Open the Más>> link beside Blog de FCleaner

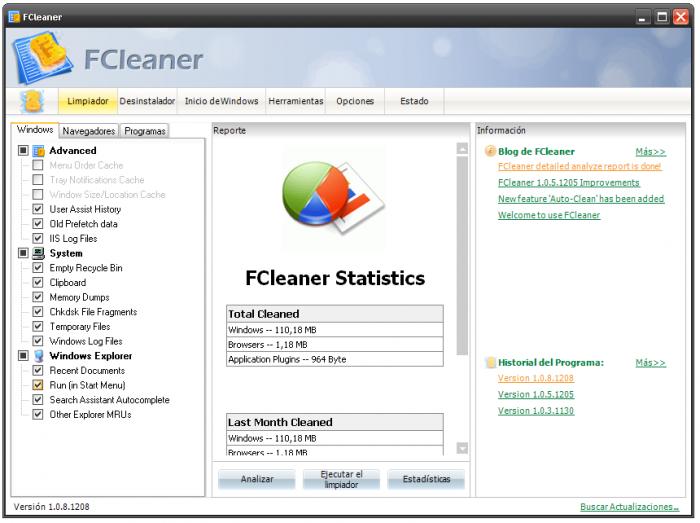650,152
